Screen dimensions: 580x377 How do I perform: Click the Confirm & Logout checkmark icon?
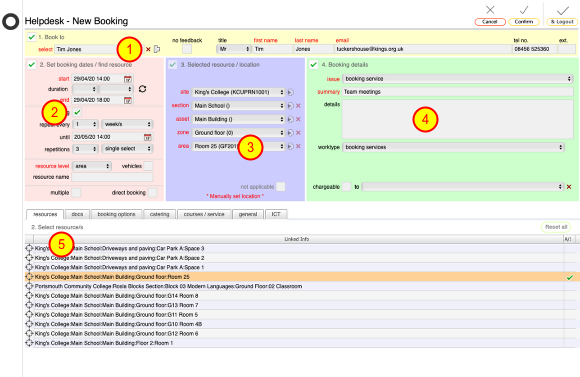tap(563, 10)
